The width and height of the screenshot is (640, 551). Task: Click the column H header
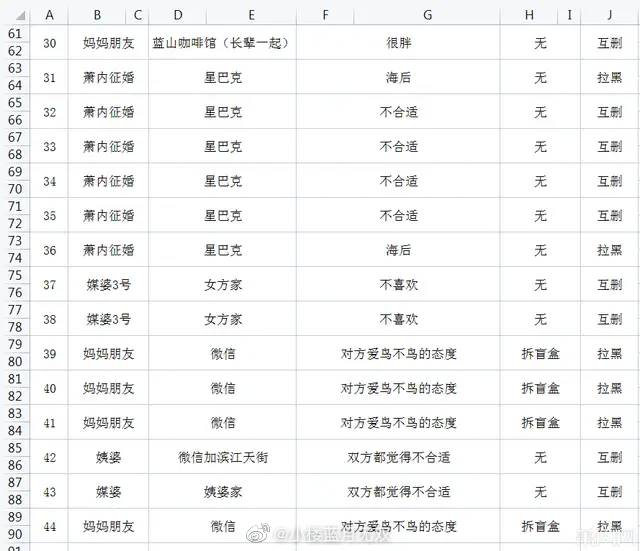tap(528, 15)
